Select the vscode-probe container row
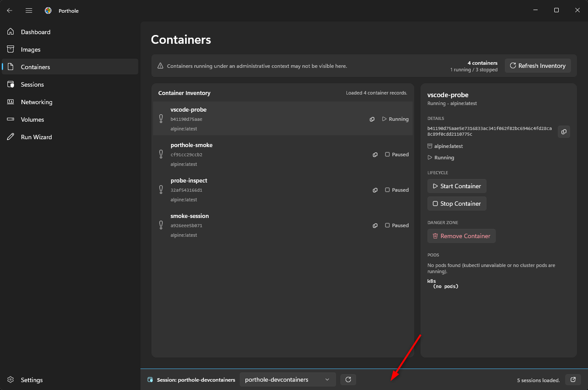 283,119
